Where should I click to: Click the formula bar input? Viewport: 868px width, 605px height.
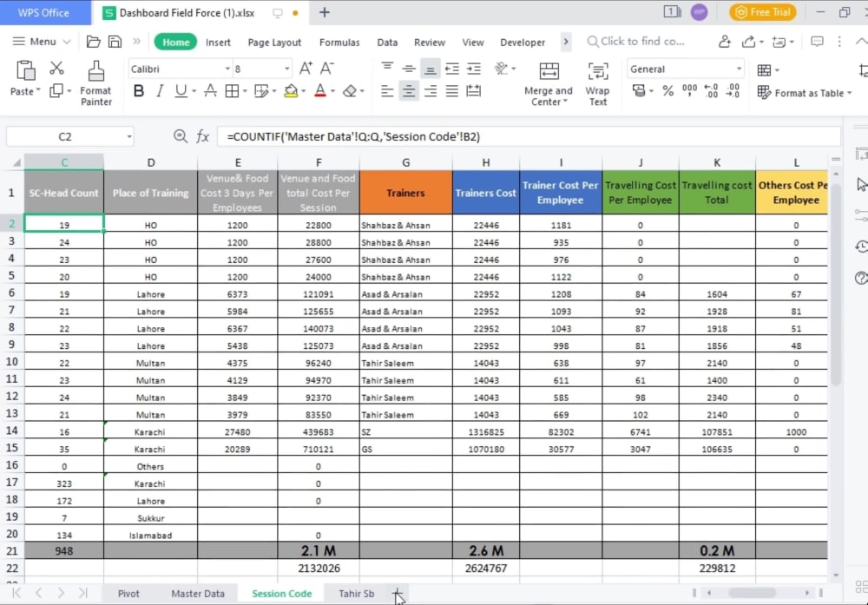(529, 137)
